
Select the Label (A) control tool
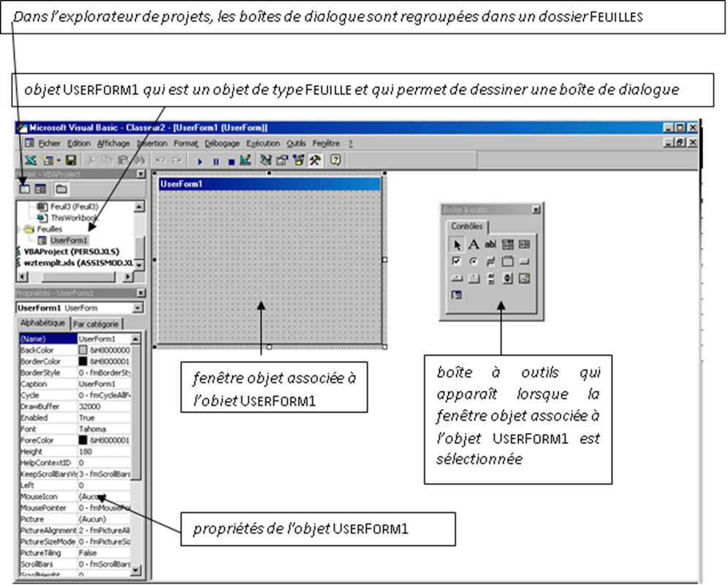pos(473,245)
